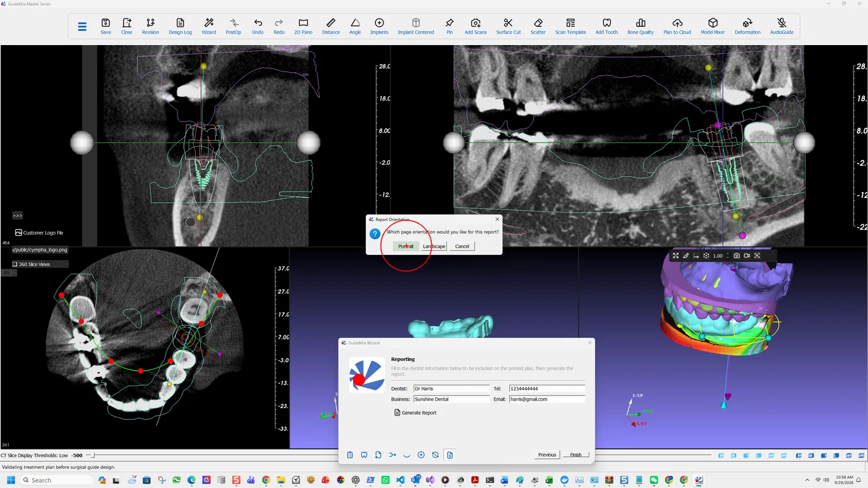Close the Report Orientation dialog
This screenshot has width=868, height=488.
(x=497, y=219)
